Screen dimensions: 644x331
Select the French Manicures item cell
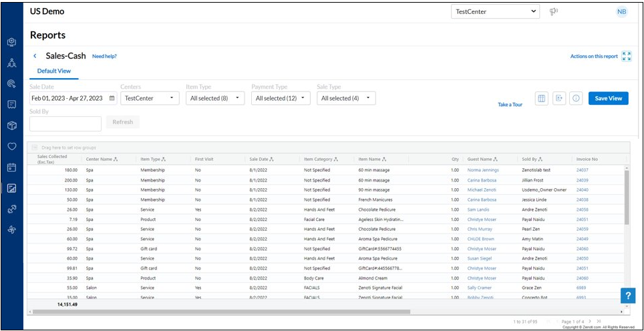pos(375,200)
